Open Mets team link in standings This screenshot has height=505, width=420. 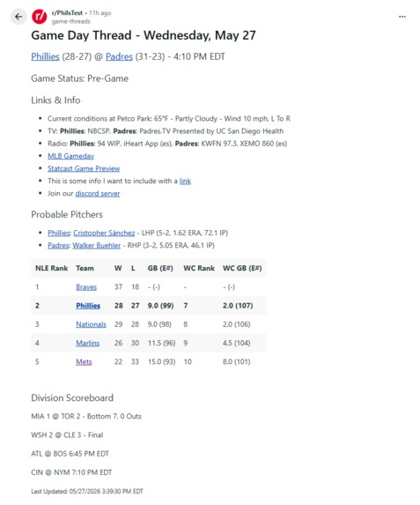pyautogui.click(x=84, y=361)
